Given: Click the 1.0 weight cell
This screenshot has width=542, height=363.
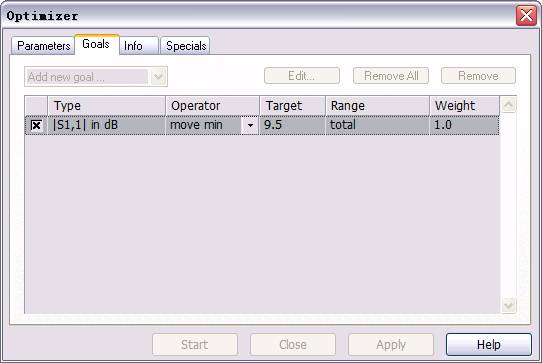Looking at the screenshot, I should tap(464, 125).
